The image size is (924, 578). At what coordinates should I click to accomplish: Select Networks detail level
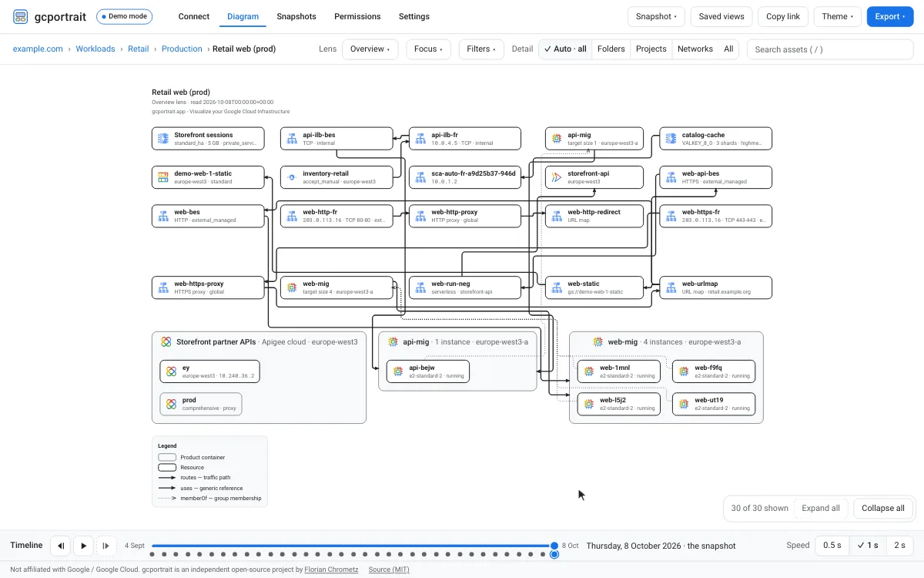pyautogui.click(x=695, y=49)
